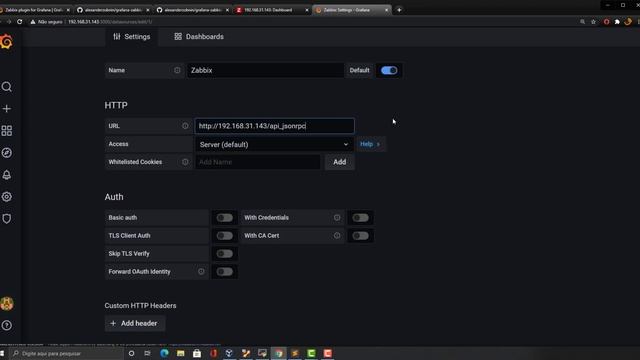Viewport: 640px width, 360px height.
Task: Click the user avatar in sidebar
Action: (x=7, y=304)
